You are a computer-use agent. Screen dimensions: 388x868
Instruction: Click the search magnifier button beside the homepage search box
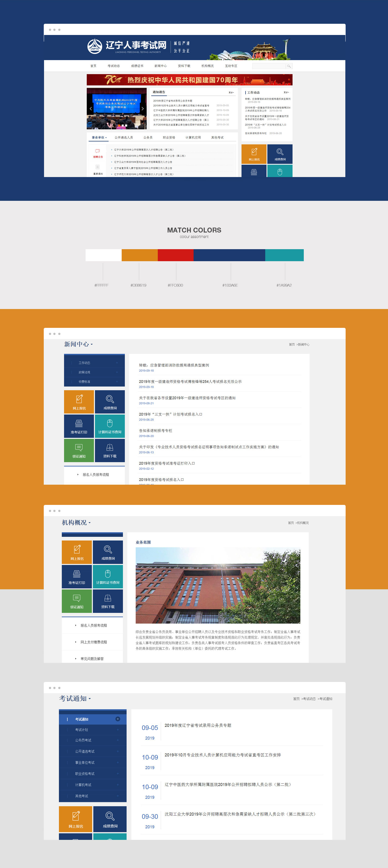[289, 66]
